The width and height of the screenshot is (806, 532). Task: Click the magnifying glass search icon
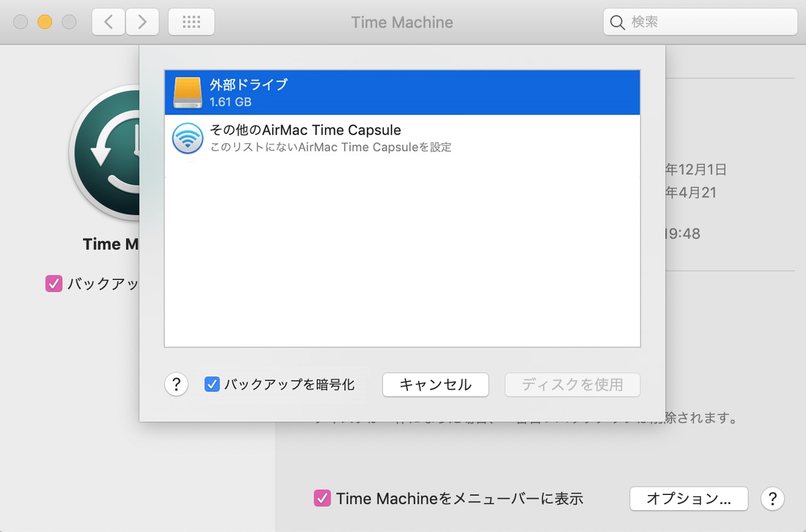(617, 23)
